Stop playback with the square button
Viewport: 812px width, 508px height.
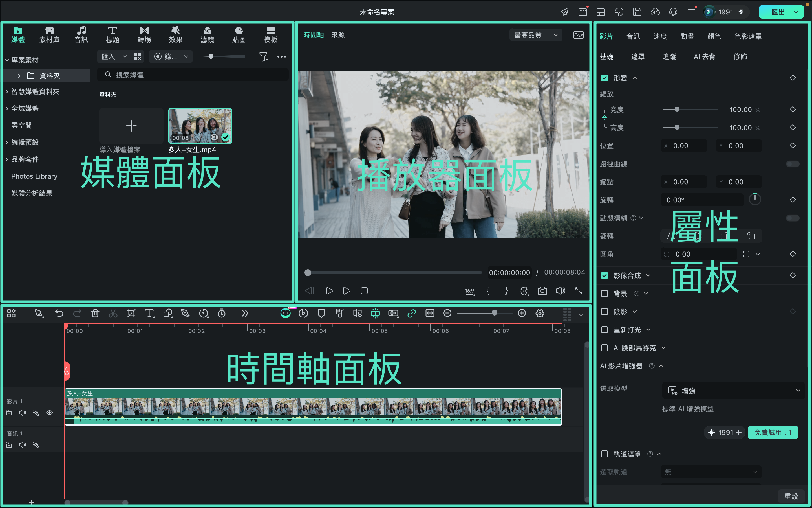coord(364,291)
